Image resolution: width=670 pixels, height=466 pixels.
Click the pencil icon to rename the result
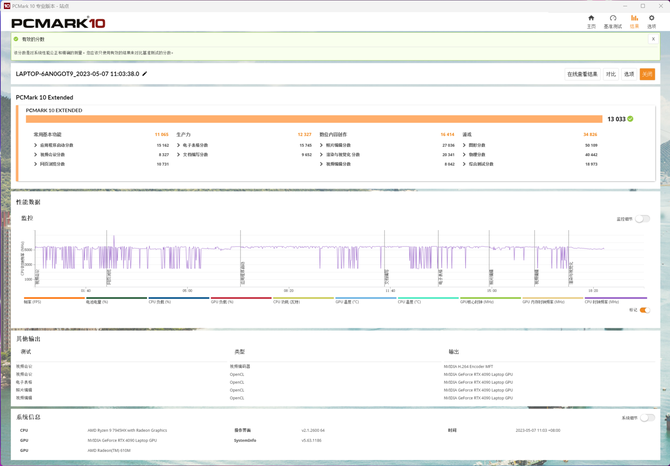(x=145, y=73)
